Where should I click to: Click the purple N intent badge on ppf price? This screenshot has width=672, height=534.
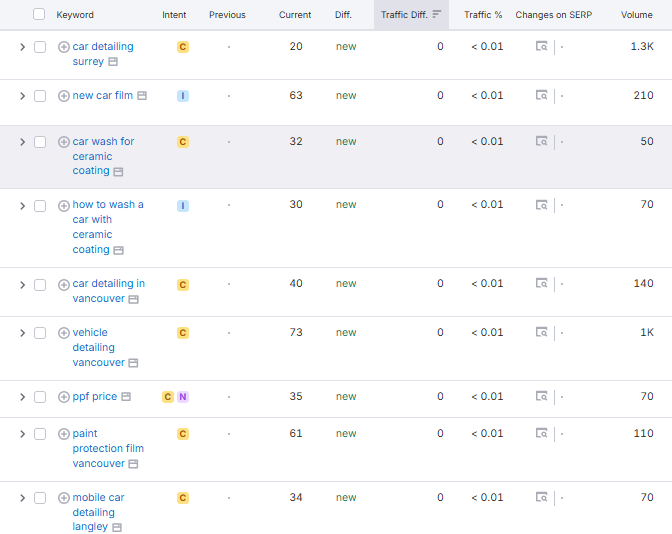tap(182, 397)
